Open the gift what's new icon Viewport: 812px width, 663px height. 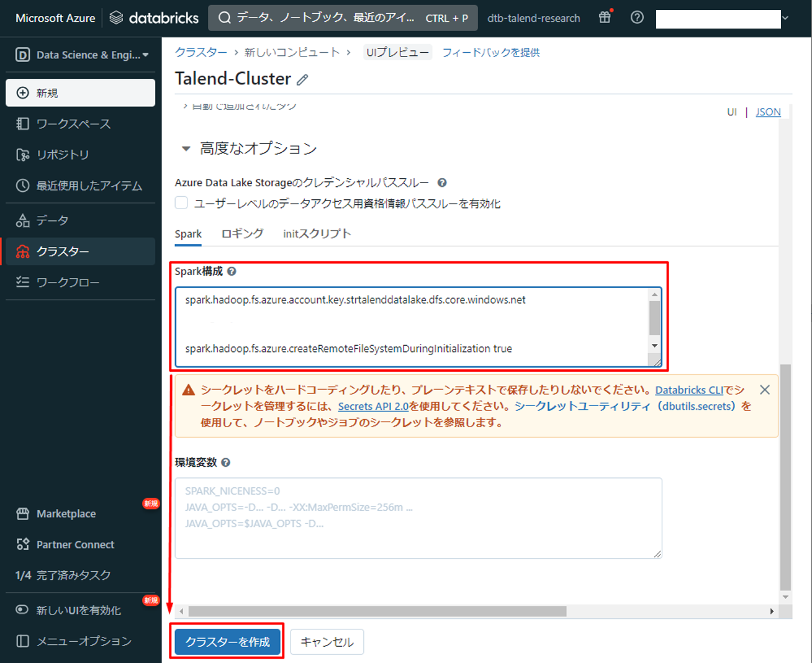coord(605,17)
